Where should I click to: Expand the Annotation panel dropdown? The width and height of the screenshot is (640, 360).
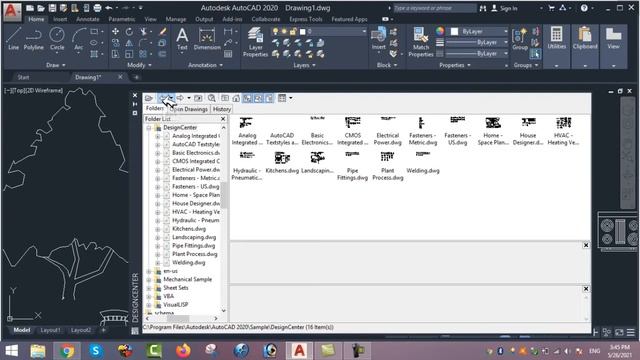click(205, 65)
